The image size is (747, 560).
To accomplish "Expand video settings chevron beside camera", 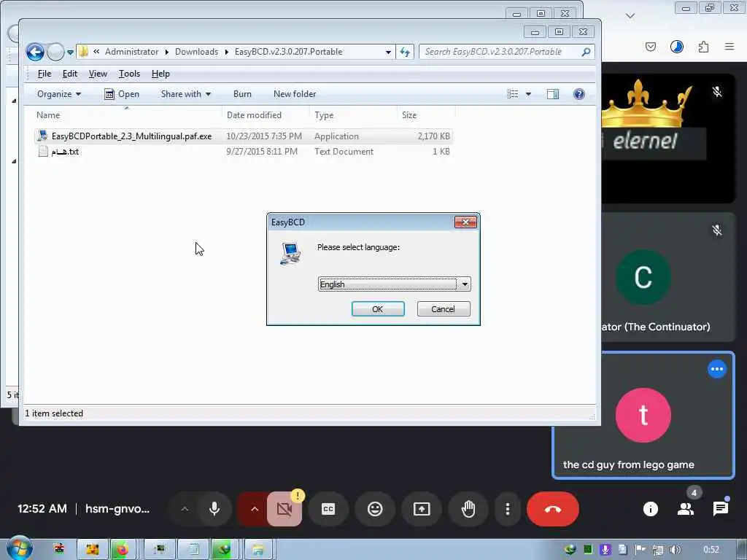I will [255, 509].
